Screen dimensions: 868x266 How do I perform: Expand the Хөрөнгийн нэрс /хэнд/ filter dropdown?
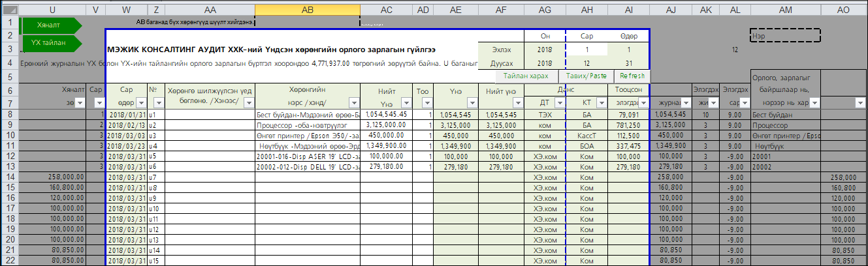[x=353, y=103]
